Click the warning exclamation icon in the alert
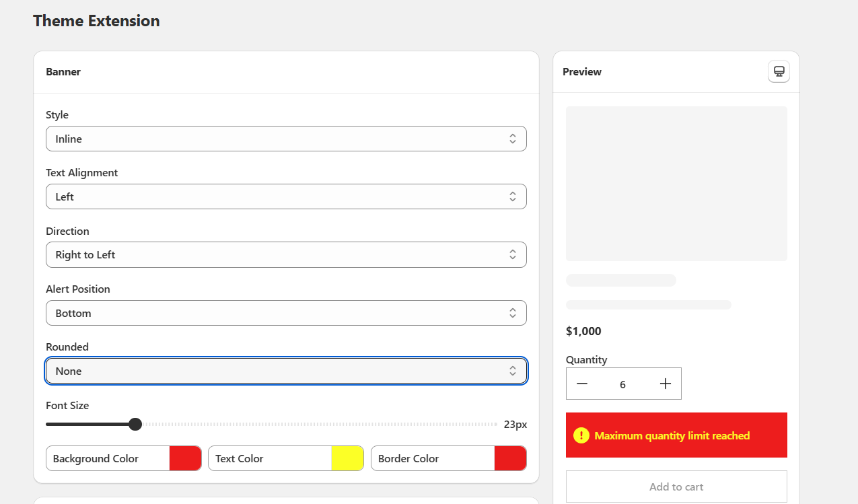The width and height of the screenshot is (858, 504). point(583,435)
